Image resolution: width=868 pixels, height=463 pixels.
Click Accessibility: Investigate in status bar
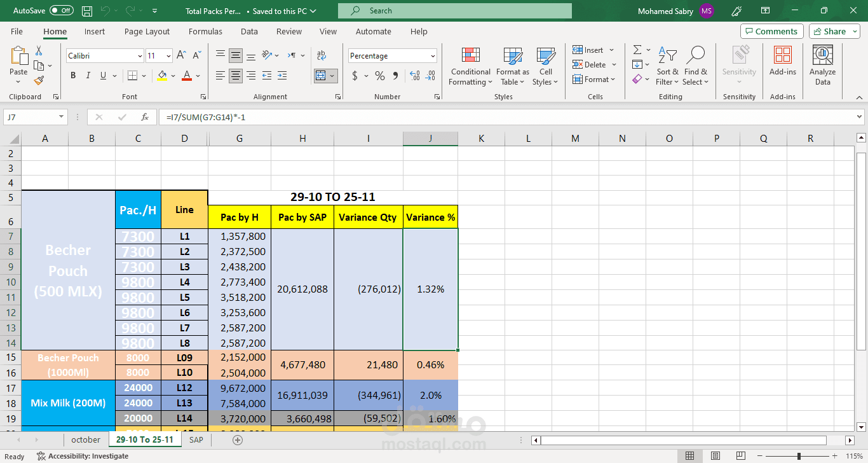(83, 456)
